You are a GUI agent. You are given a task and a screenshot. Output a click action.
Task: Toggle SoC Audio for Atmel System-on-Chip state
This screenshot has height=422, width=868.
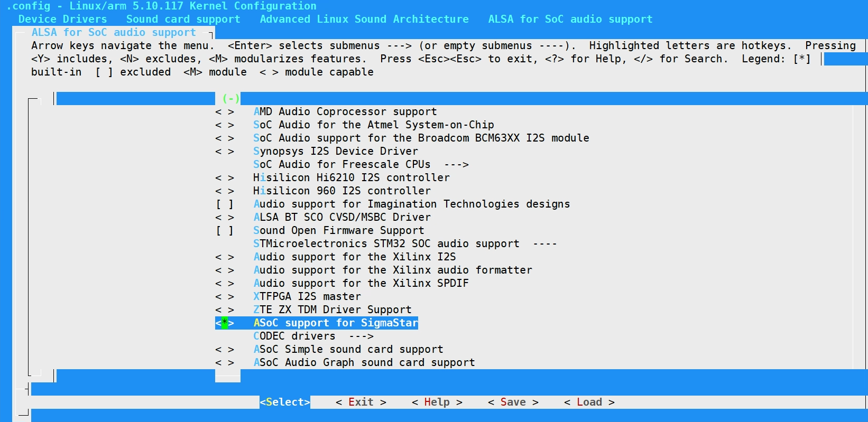click(225, 125)
